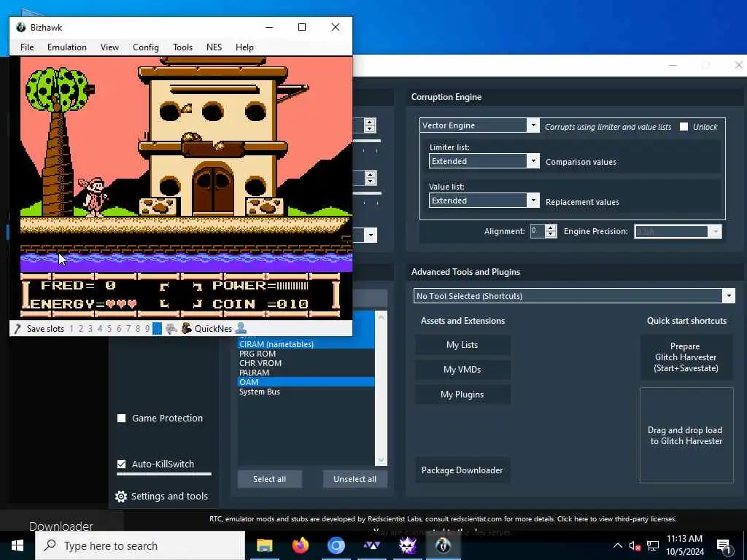The image size is (747, 560).
Task: Click the wrench icon beside Save slots
Action: [x=18, y=329]
